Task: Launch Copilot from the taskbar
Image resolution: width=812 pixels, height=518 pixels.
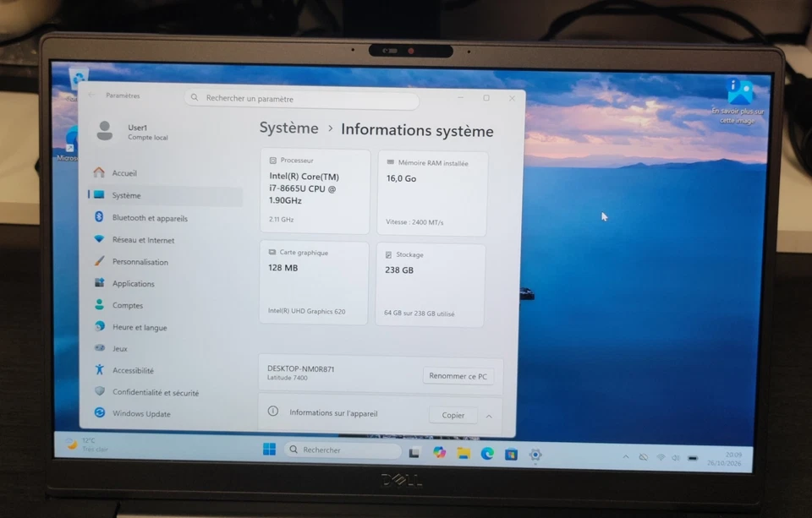Action: click(439, 453)
